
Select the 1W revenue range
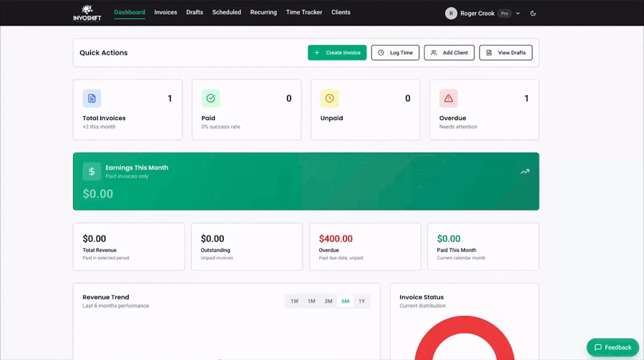(x=295, y=301)
